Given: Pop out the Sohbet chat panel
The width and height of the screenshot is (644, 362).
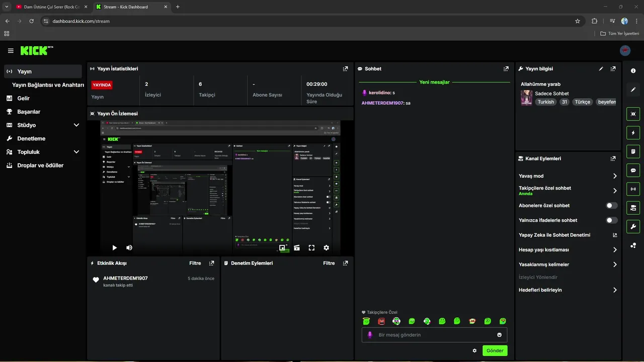Looking at the screenshot, I should [506, 69].
